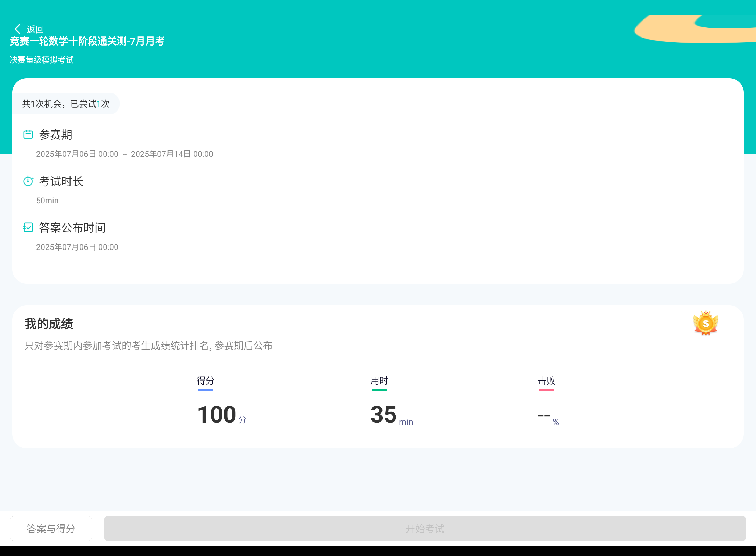Image resolution: width=756 pixels, height=556 pixels.
Task: Click the 击败 defeated label
Action: click(x=546, y=381)
